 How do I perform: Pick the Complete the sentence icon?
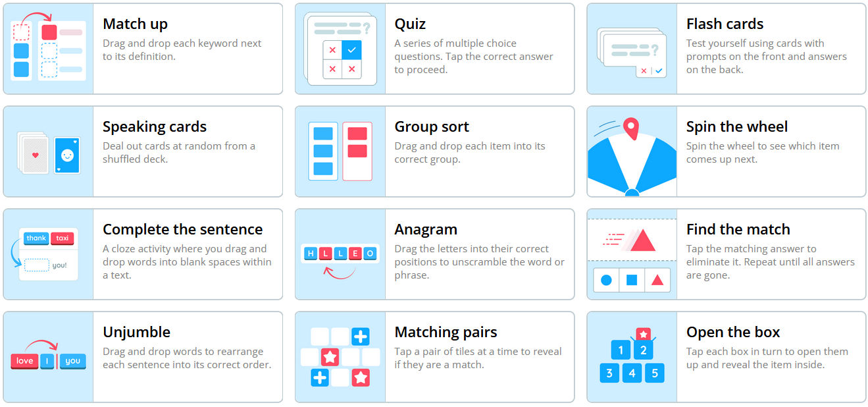coord(48,254)
